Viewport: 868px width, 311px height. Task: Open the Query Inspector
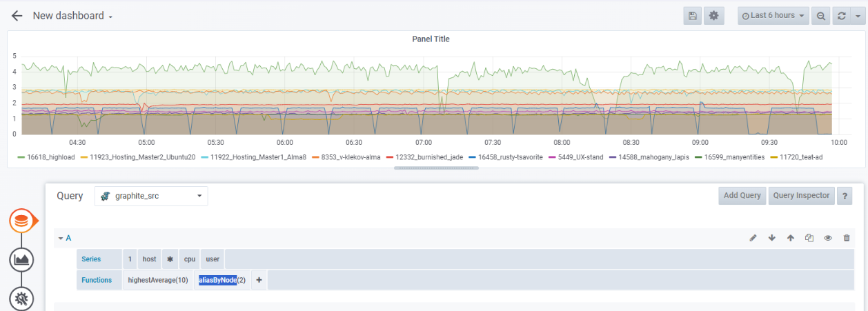pos(802,196)
